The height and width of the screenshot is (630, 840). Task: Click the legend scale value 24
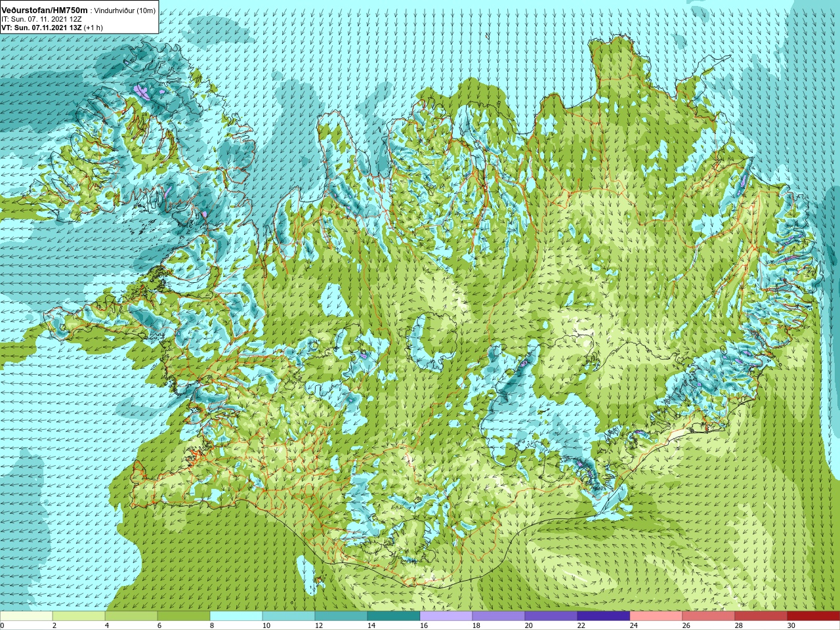pos(634,625)
